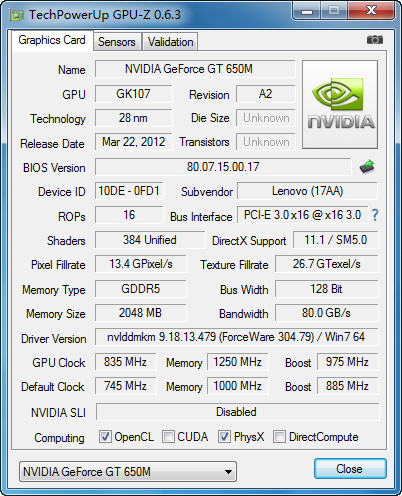This screenshot has width=402, height=496.
Task: Click the Pixel Fillrate 13.4 GPixel/s field
Action: pyautogui.click(x=141, y=264)
